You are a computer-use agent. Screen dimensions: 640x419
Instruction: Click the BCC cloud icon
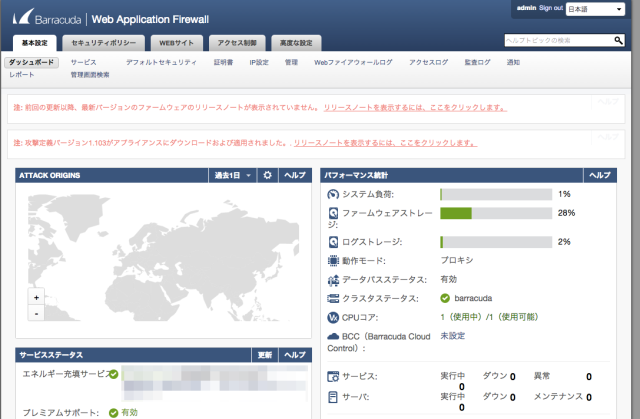click(333, 336)
